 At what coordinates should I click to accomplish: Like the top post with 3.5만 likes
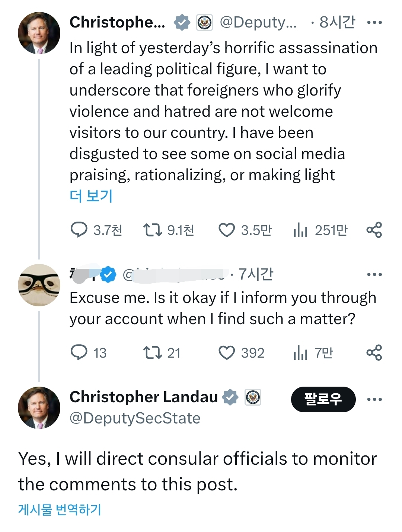(x=227, y=230)
